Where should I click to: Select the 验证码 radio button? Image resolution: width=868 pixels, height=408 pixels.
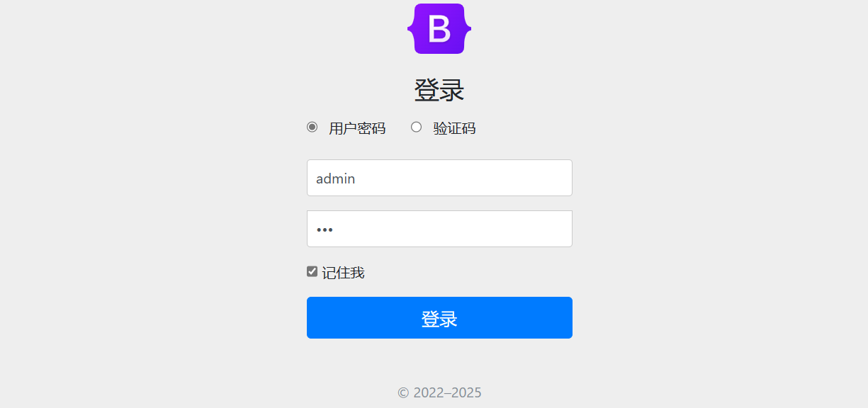click(417, 127)
